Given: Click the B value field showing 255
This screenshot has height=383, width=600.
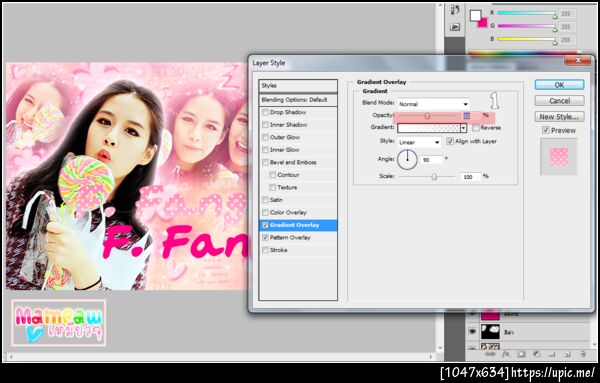Looking at the screenshot, I should pyautogui.click(x=566, y=40).
